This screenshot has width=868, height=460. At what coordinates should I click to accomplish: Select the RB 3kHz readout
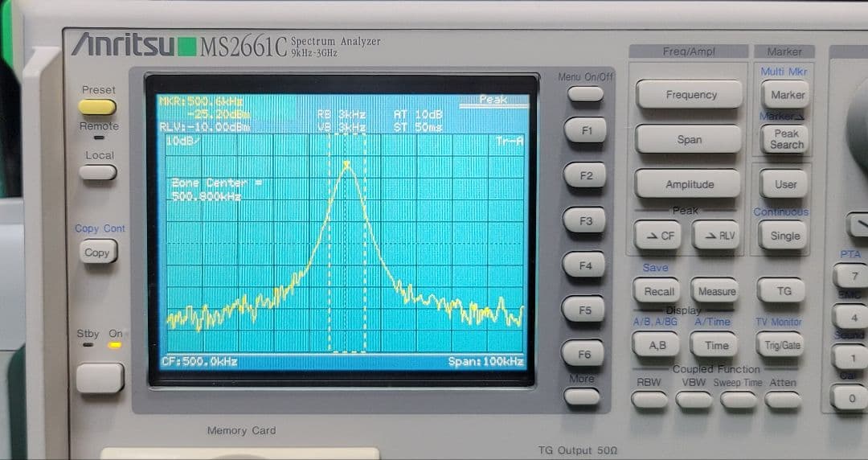click(342, 114)
